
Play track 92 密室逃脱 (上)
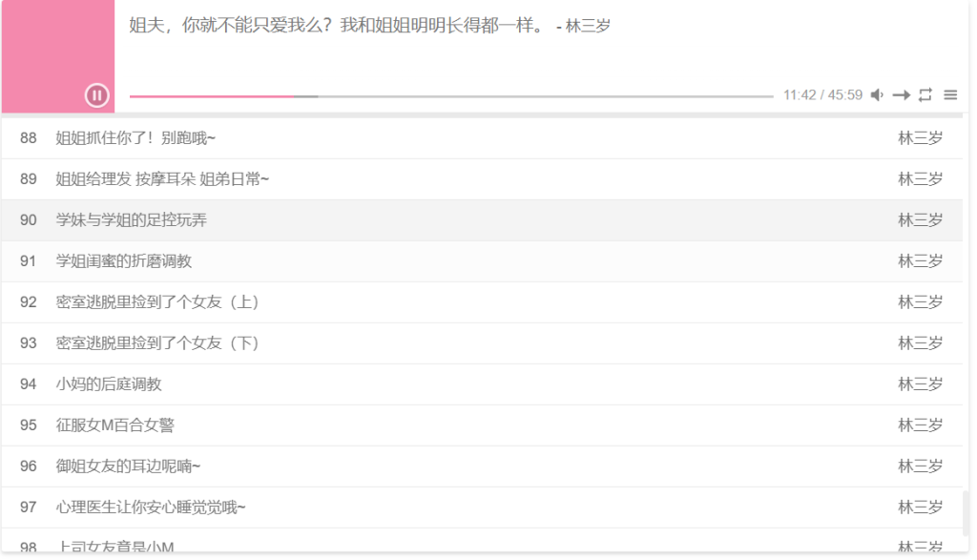click(x=482, y=302)
